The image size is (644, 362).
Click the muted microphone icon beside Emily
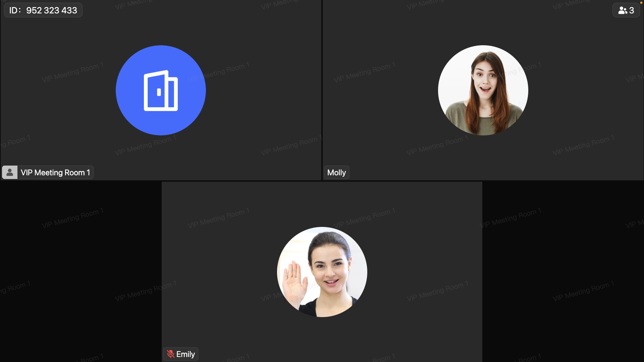[x=170, y=354]
